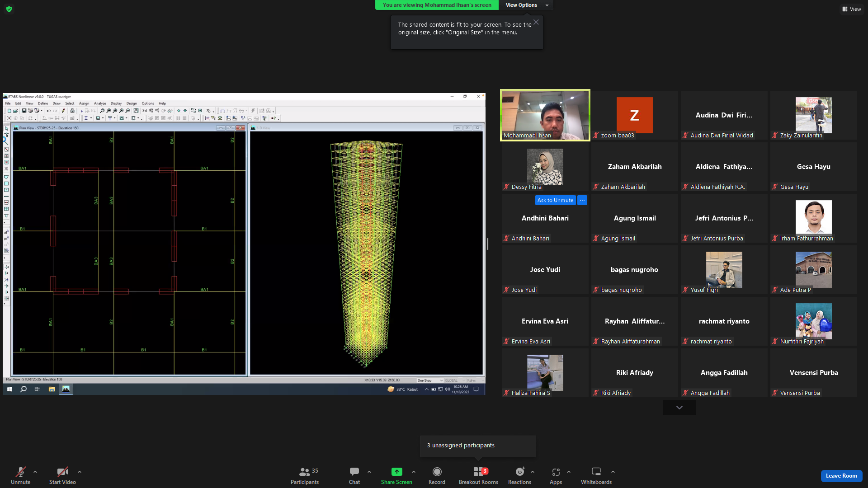
Task: Click the first magnifier zoom icon in ETABS
Action: pos(102,111)
